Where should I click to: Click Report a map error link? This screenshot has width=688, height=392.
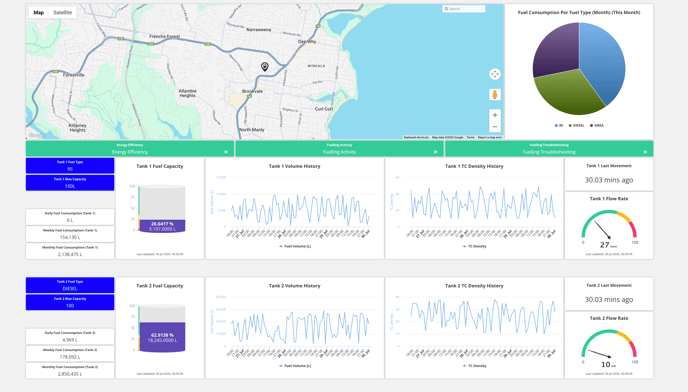point(490,137)
